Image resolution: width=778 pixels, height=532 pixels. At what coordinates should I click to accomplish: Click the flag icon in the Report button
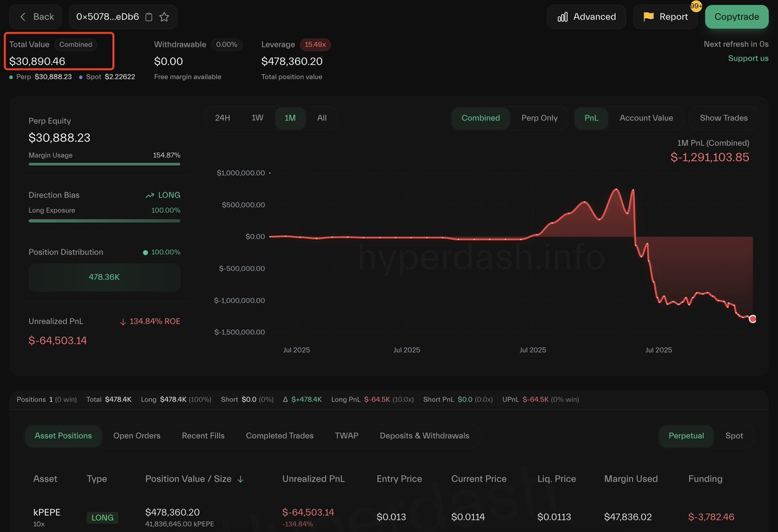(x=648, y=17)
